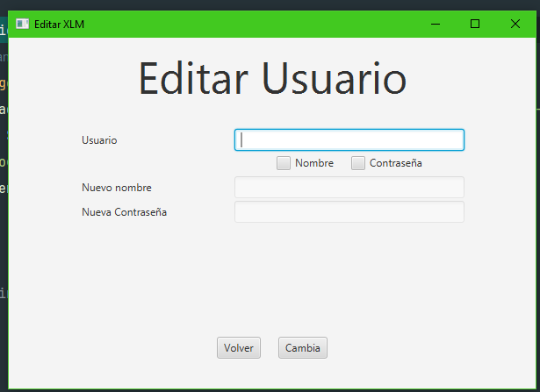Click the Editar Usuario heading
The image size is (540, 392).
point(272,78)
